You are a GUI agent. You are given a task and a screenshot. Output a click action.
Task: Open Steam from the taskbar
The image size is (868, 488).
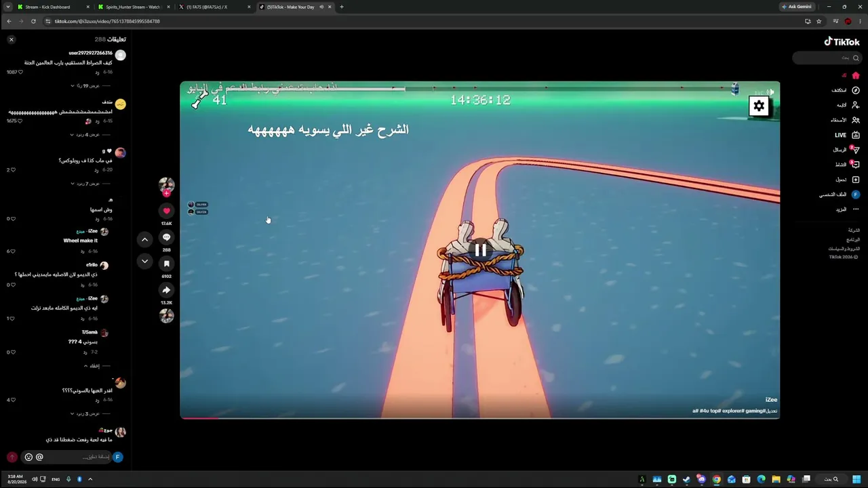coord(686,479)
